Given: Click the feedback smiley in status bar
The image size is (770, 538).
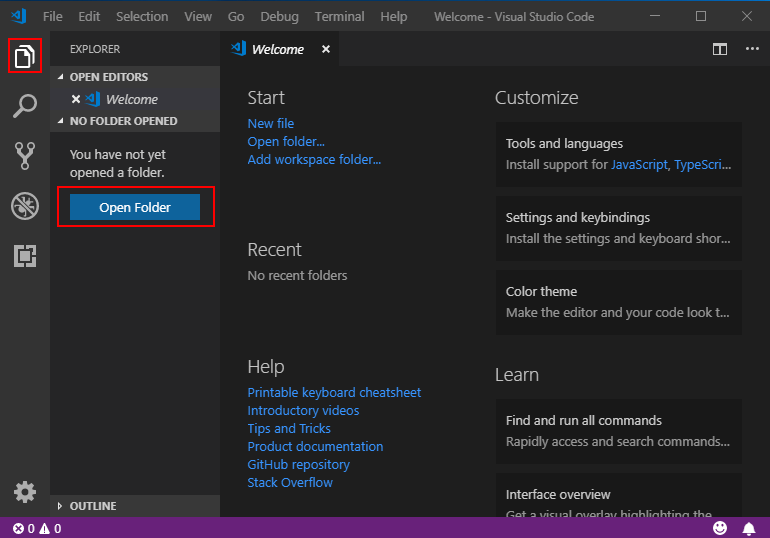Looking at the screenshot, I should click(x=720, y=528).
